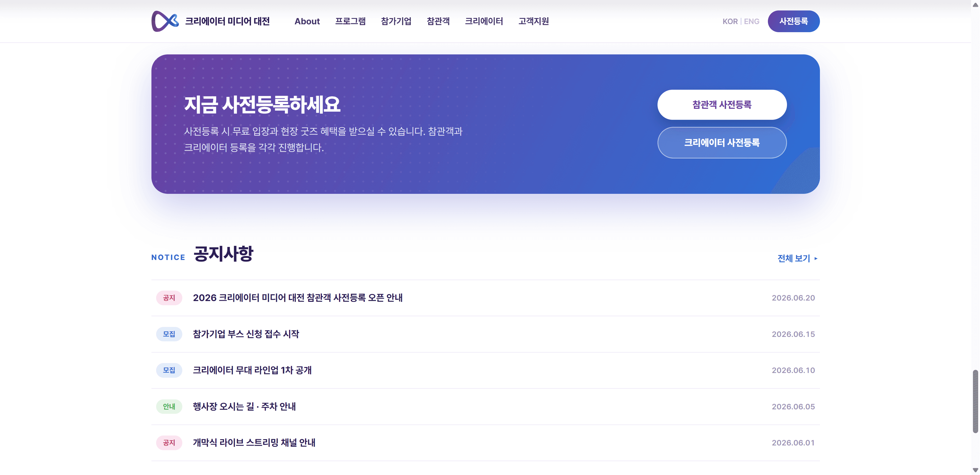The height and width of the screenshot is (475, 980).
Task: Click the NOTICE label
Action: coord(168,258)
